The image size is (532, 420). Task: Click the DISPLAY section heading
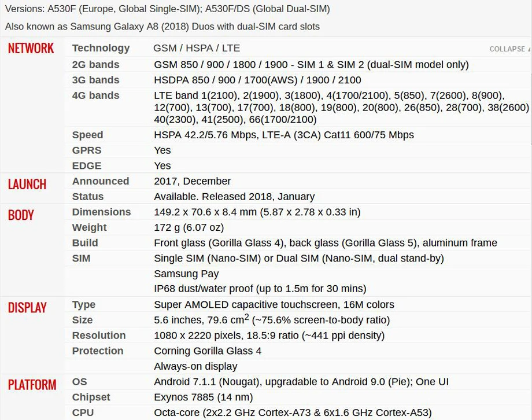click(27, 308)
